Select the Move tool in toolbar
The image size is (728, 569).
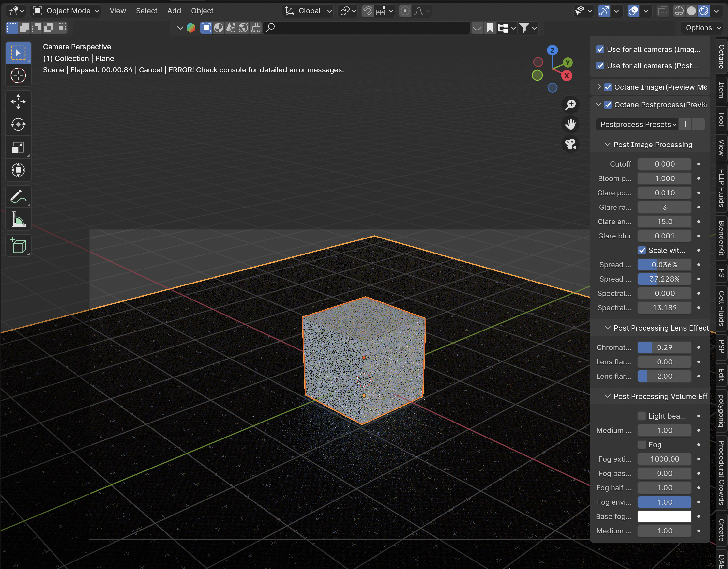(18, 102)
